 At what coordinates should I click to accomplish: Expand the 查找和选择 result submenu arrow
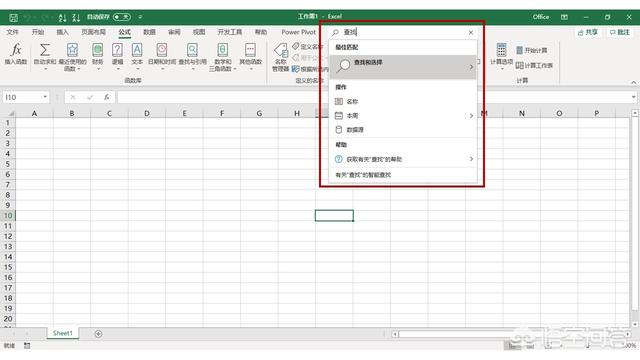tap(471, 67)
